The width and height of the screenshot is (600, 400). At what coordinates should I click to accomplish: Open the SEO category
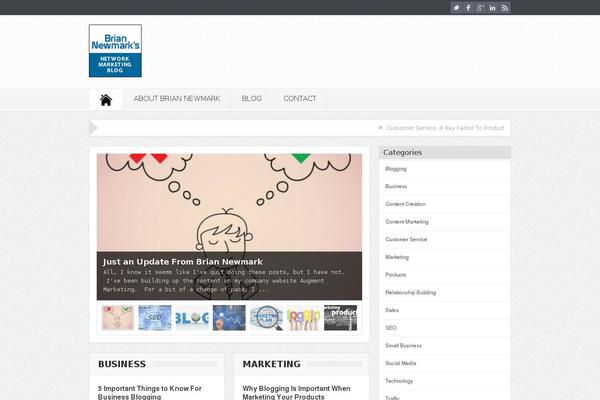(x=391, y=328)
